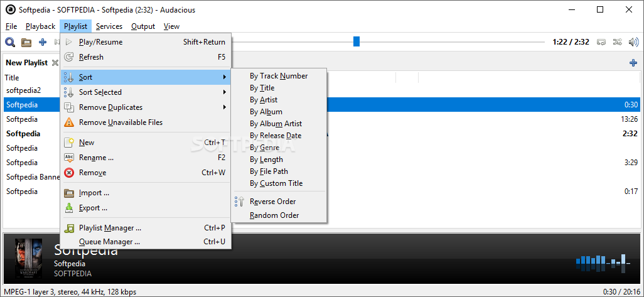Expand the Sort Selected submenu

[x=146, y=92]
